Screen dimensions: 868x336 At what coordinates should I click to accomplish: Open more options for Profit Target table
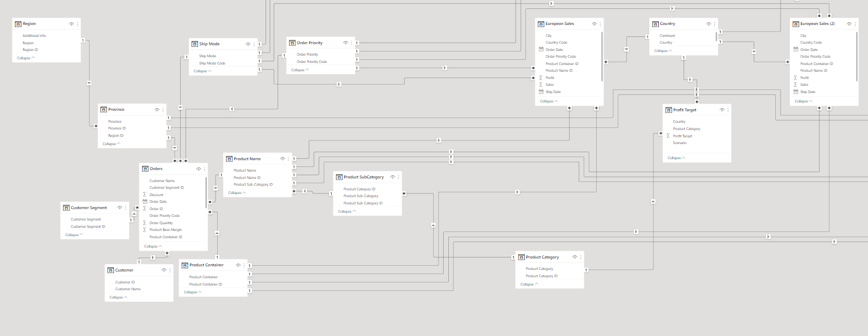pyautogui.click(x=728, y=110)
